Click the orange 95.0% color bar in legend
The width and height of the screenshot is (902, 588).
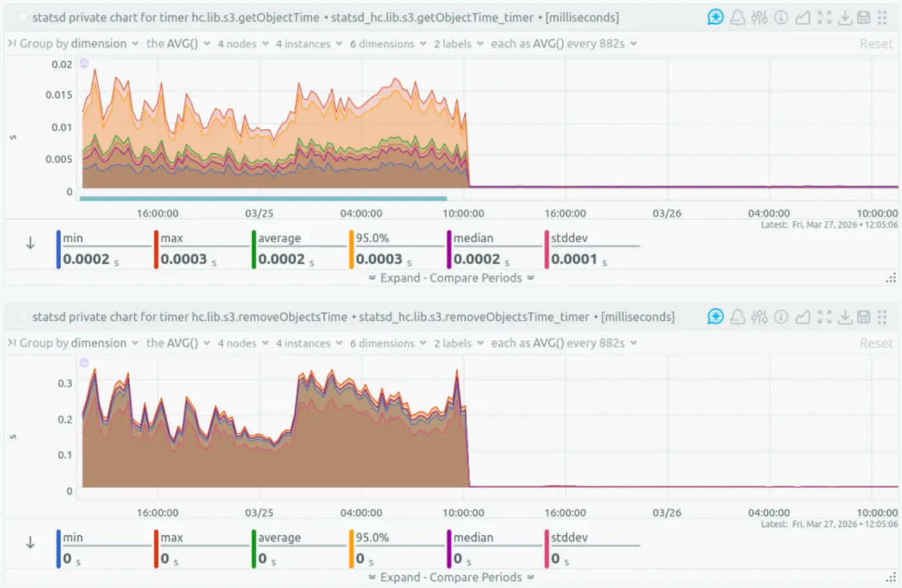[350, 248]
